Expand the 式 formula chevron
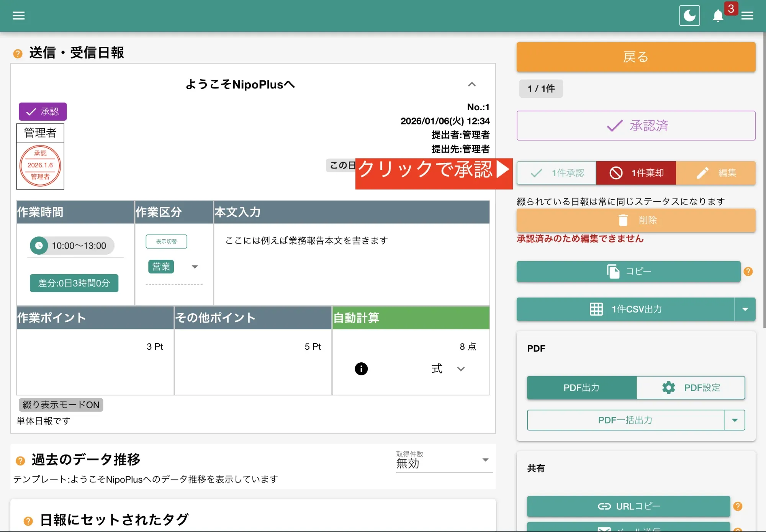Image resolution: width=766 pixels, height=532 pixels. coord(460,369)
